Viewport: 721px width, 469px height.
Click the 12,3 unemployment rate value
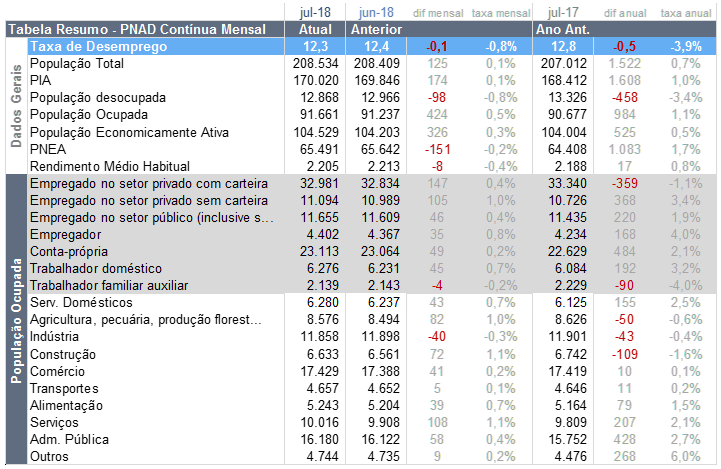click(x=315, y=46)
